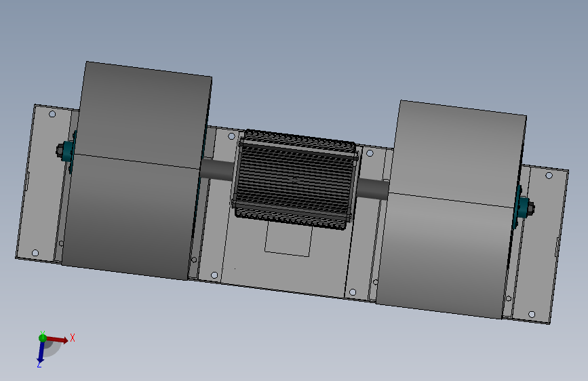Select the rectangular outline below the motor
The image size is (588, 381).
(x=288, y=239)
